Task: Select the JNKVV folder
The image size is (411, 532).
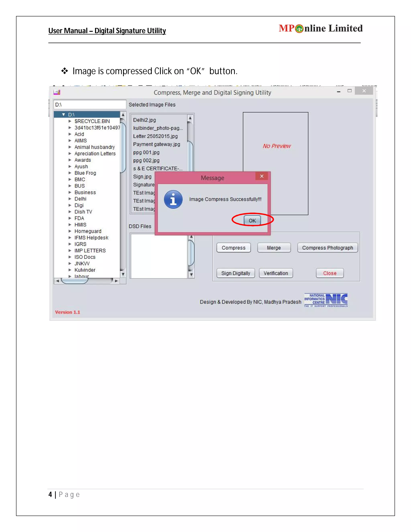Action: (82, 263)
